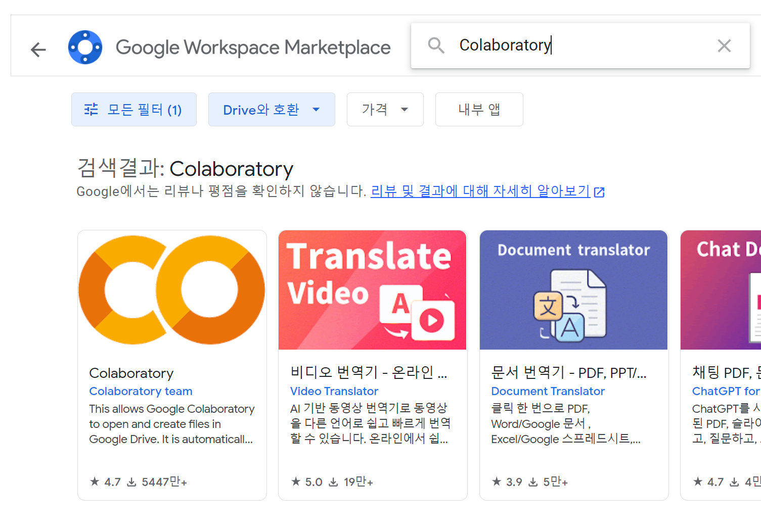Image resolution: width=761 pixels, height=532 pixels.
Task: Click the 5447만+ install count
Action: (164, 482)
